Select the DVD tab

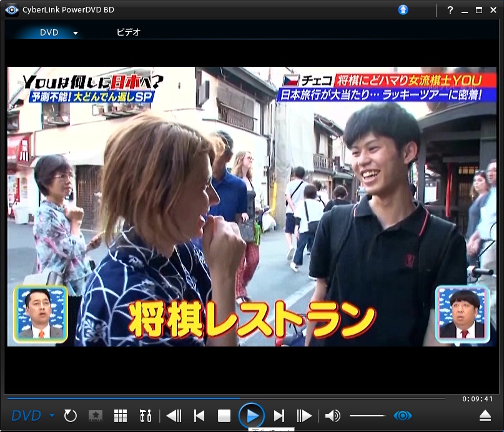pyautogui.click(x=49, y=32)
